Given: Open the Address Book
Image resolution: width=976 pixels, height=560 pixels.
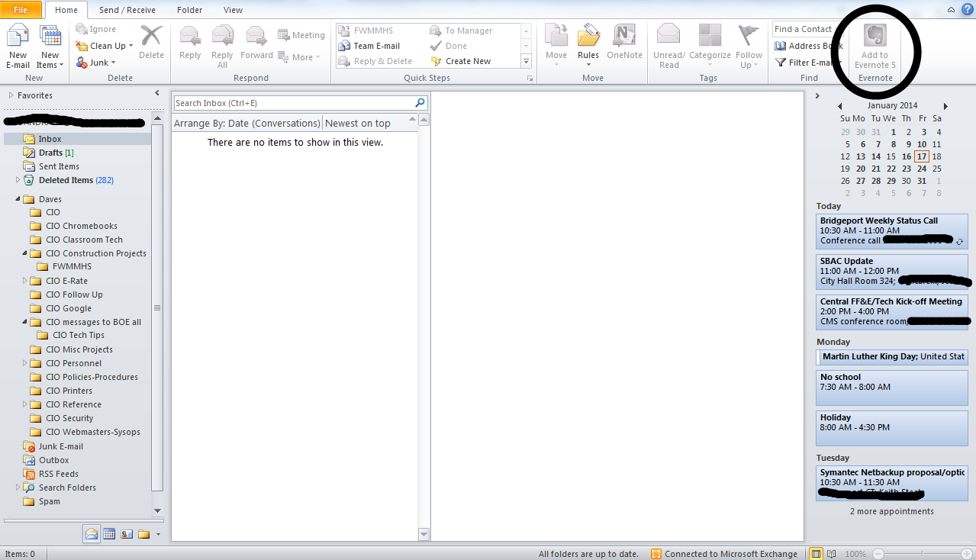Looking at the screenshot, I should tap(810, 46).
